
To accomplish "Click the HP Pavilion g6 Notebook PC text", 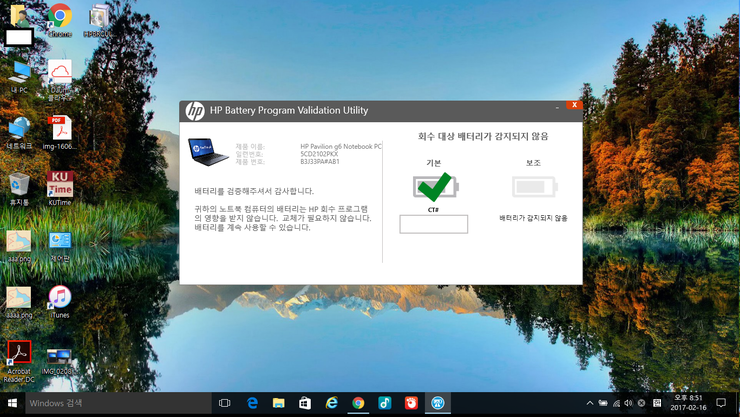I will pos(341,147).
